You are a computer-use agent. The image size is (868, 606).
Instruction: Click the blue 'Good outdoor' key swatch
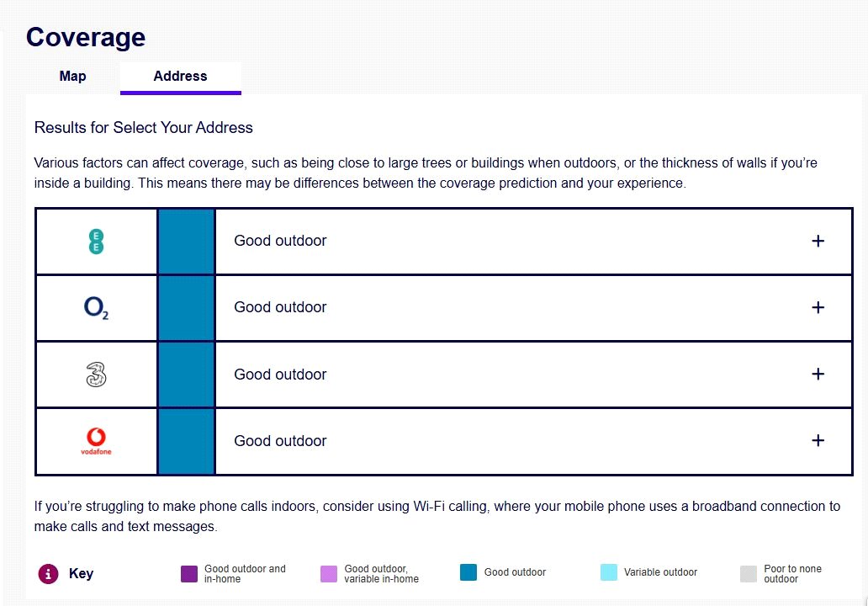click(x=468, y=572)
